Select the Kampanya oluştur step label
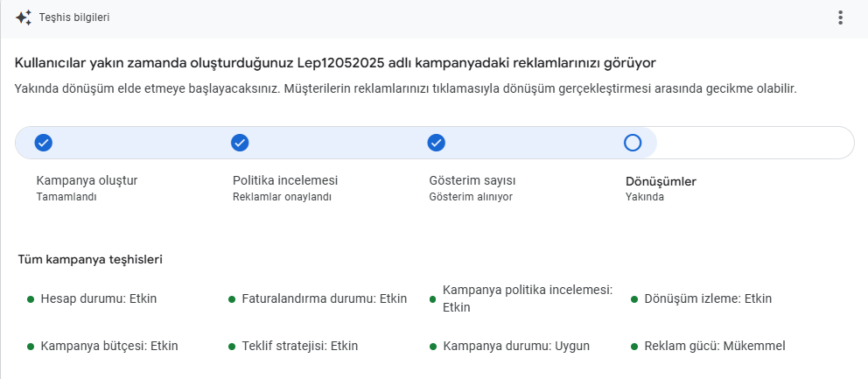Viewport: 868px width, 379px height. pyautogui.click(x=87, y=180)
